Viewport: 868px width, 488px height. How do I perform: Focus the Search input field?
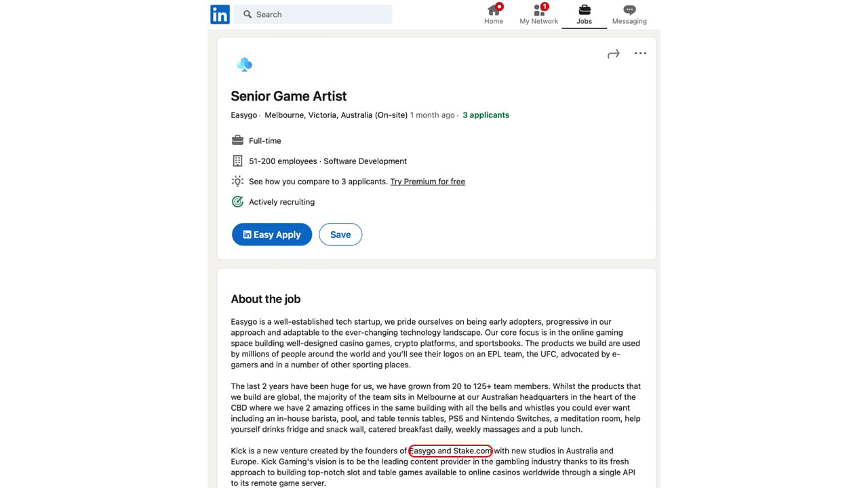coord(313,14)
